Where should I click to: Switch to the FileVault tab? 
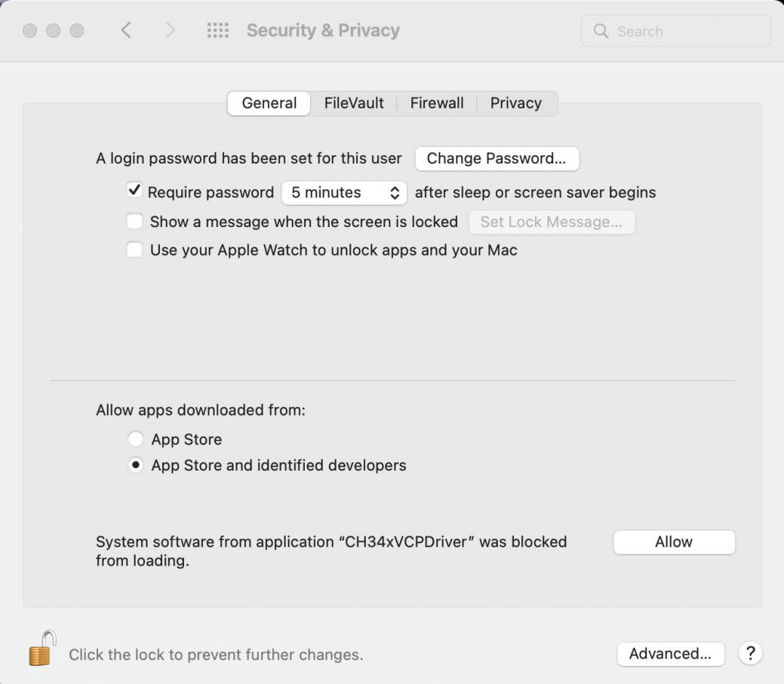[x=354, y=103]
